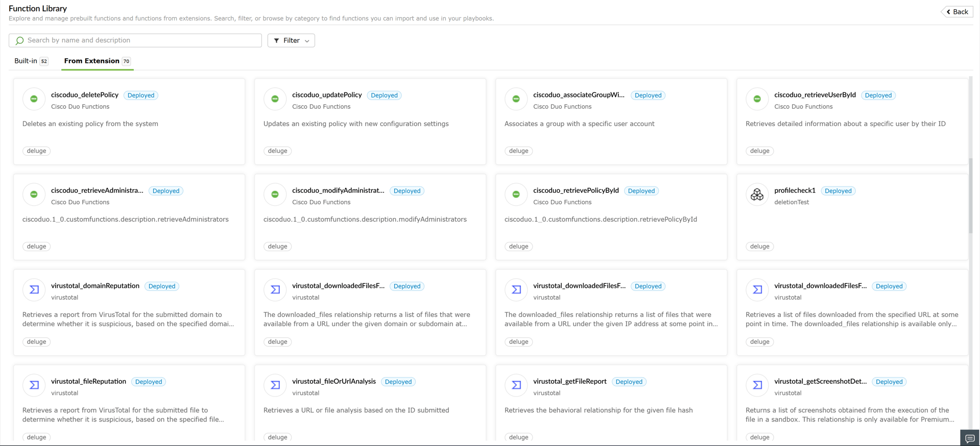
Task: Click the virustotal_getScreenshotDet... title text
Action: [820, 381]
